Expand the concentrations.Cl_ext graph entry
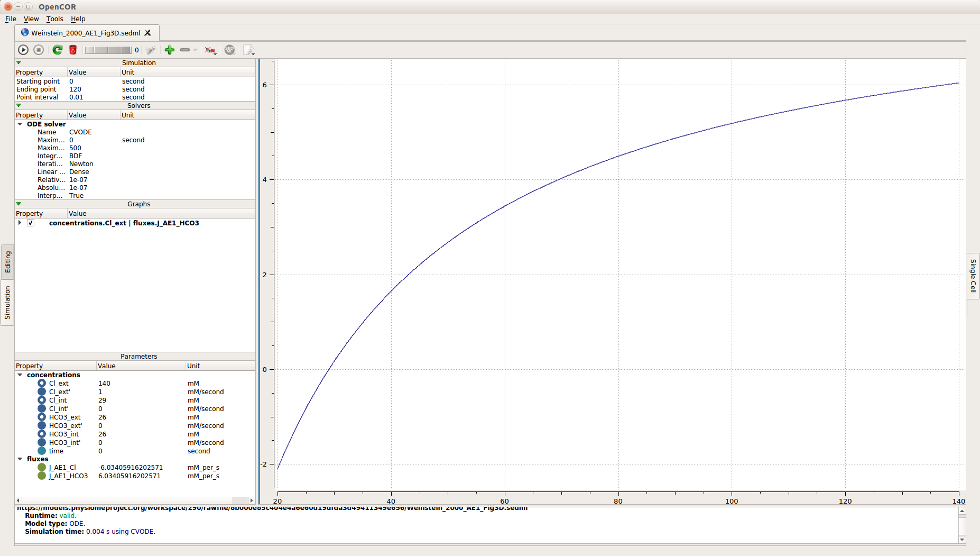Screen dimensions: 980x556 20,223
